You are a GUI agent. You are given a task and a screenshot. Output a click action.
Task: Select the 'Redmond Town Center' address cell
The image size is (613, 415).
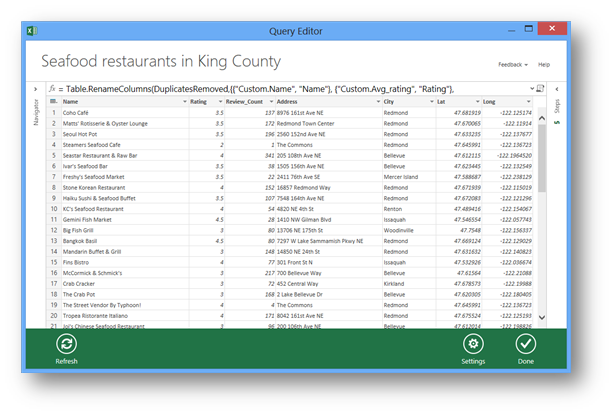coord(329,123)
